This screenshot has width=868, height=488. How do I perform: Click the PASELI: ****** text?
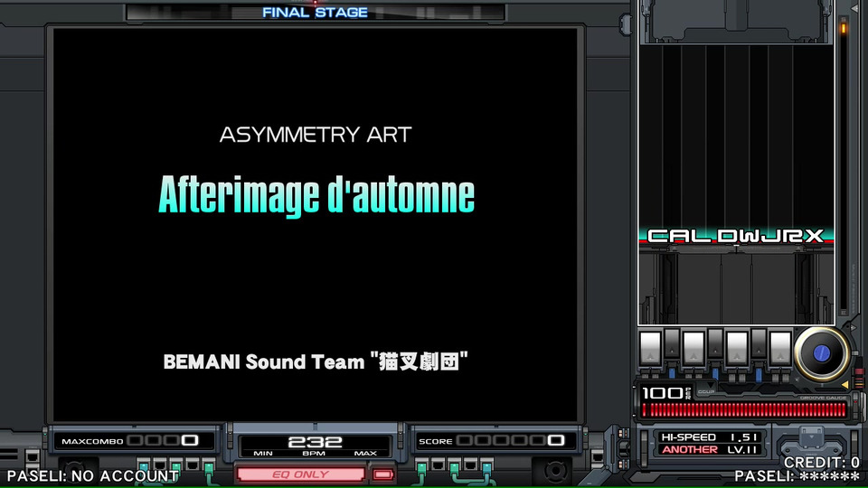797,476
